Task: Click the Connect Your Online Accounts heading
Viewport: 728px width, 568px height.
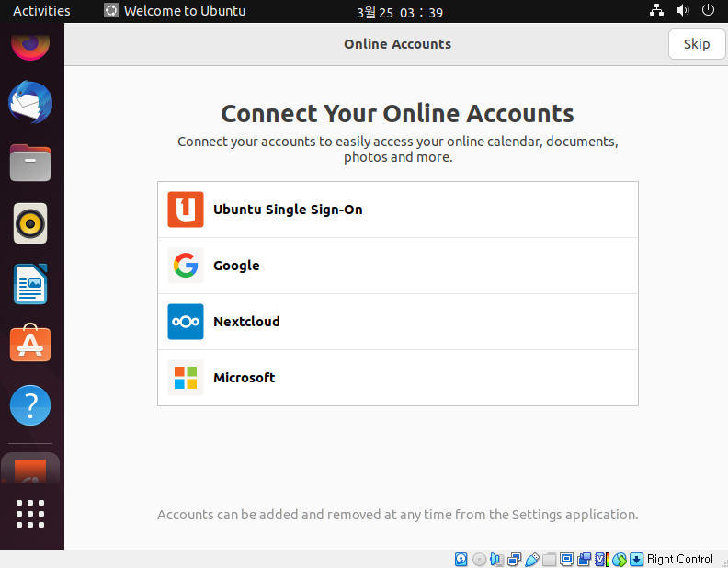Action: coord(397,114)
